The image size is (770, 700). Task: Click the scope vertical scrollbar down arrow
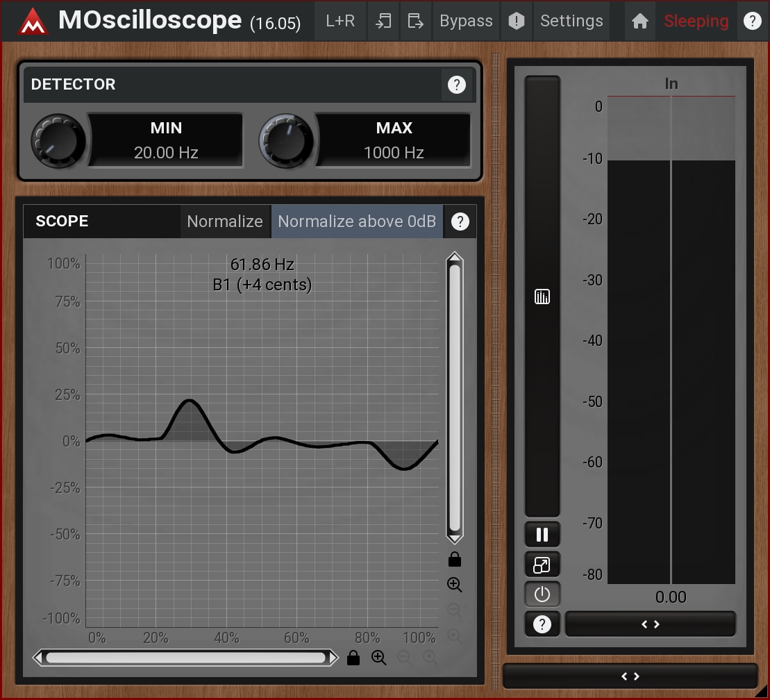coord(455,539)
